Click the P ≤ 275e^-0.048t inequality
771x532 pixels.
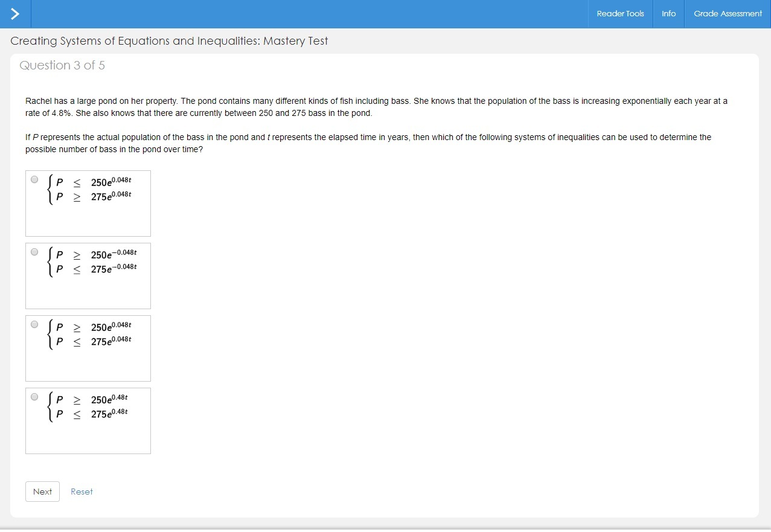point(96,269)
